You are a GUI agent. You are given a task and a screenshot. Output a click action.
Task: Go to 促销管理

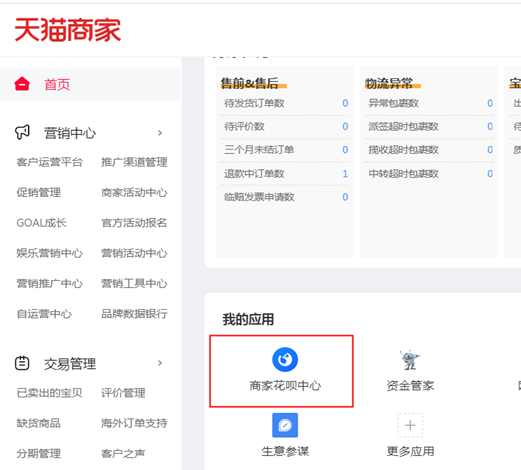tap(39, 193)
